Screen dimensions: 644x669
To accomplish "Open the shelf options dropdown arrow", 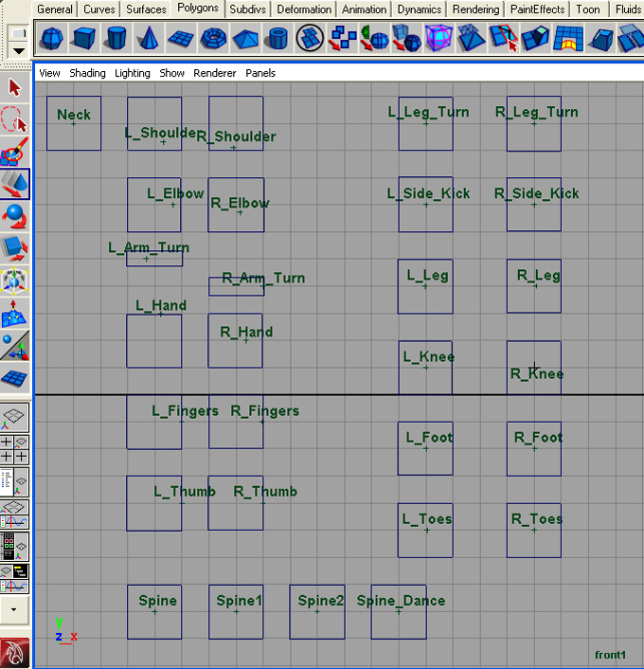I will click(x=17, y=50).
